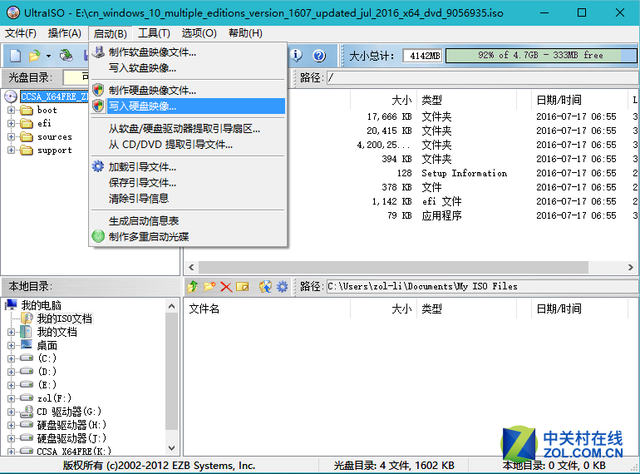Click the local refresh folders icon

pyautogui.click(x=265, y=287)
